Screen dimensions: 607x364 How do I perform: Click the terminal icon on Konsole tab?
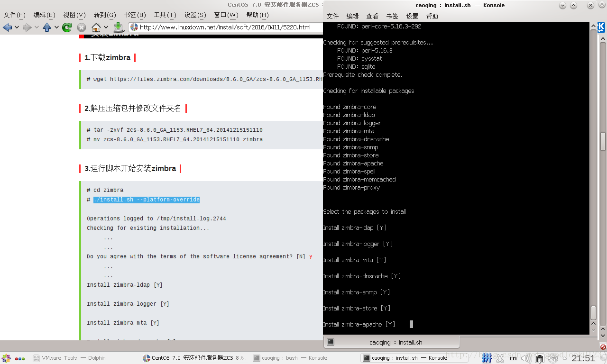(331, 342)
